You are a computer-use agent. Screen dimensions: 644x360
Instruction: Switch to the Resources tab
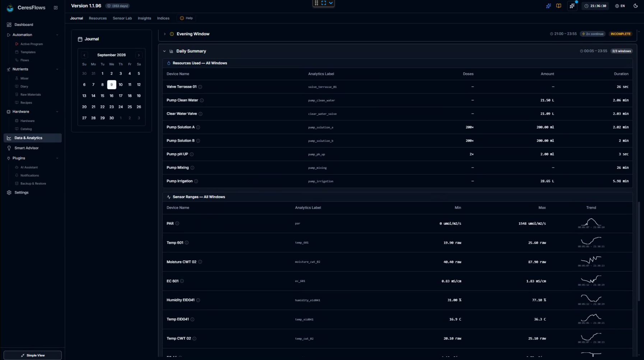(98, 18)
